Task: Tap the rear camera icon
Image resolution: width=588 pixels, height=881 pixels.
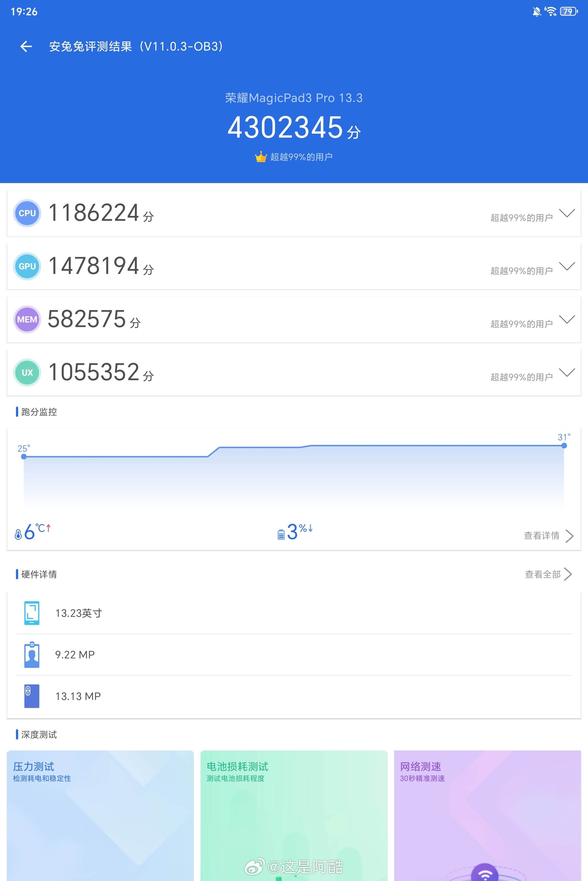Action: [x=32, y=696]
